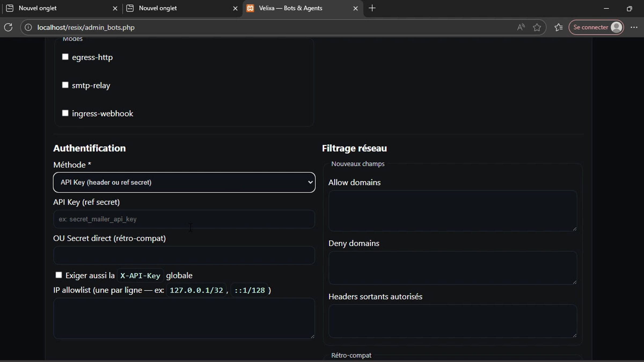Close the Velixa Bots & Agents tab
The width and height of the screenshot is (644, 362).
356,9
